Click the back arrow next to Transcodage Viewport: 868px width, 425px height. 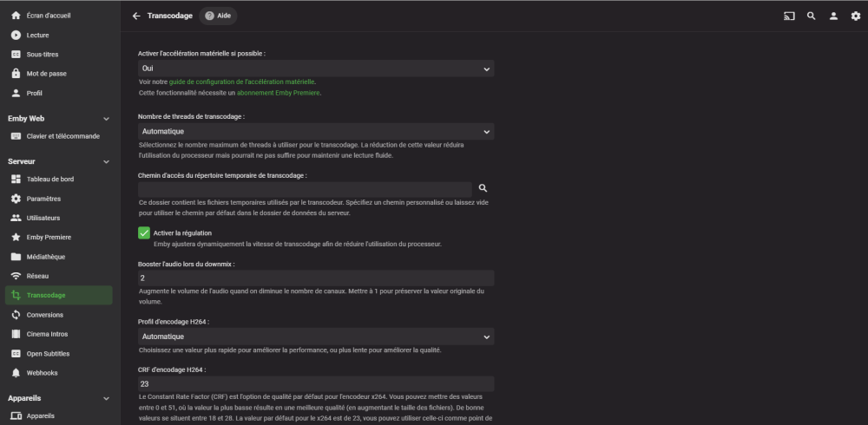pyautogui.click(x=136, y=16)
